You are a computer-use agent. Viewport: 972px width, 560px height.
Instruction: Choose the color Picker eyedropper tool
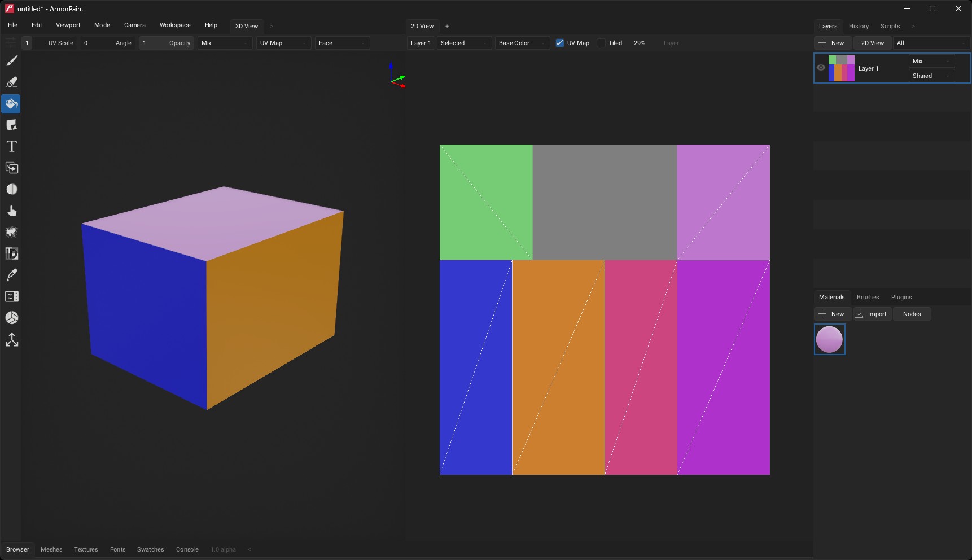[x=11, y=275]
